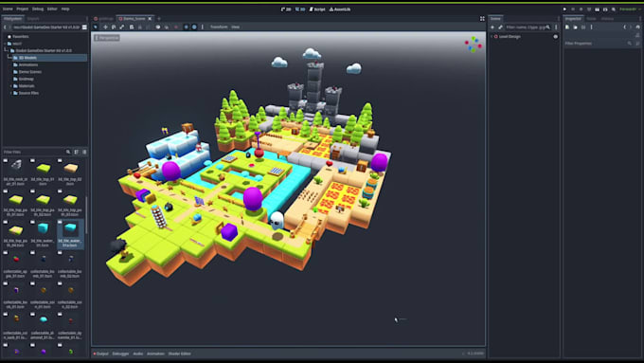The image size is (644, 363).
Task: Toggle the sun preview lighting icon
Action: [186, 27]
